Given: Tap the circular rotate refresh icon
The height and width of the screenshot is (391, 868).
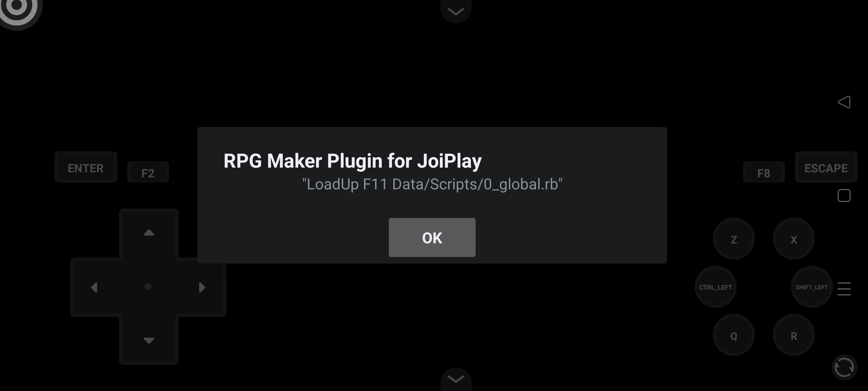Looking at the screenshot, I should click(844, 367).
